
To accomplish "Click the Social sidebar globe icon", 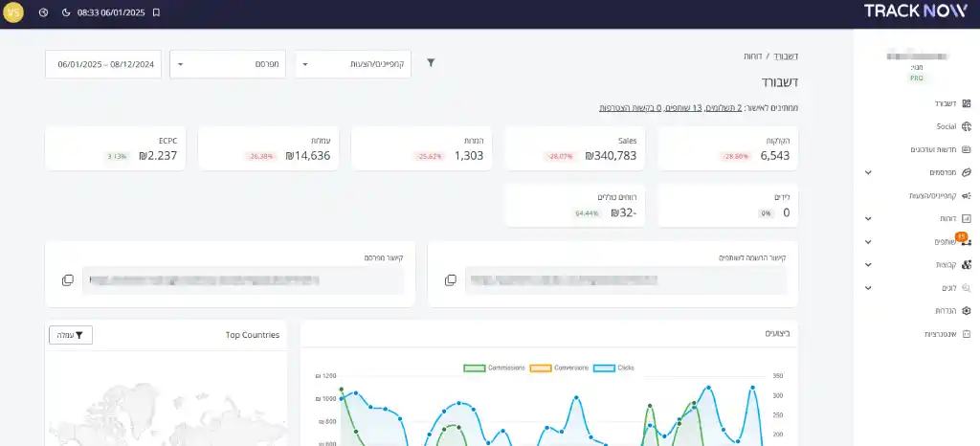I will coord(967,126).
